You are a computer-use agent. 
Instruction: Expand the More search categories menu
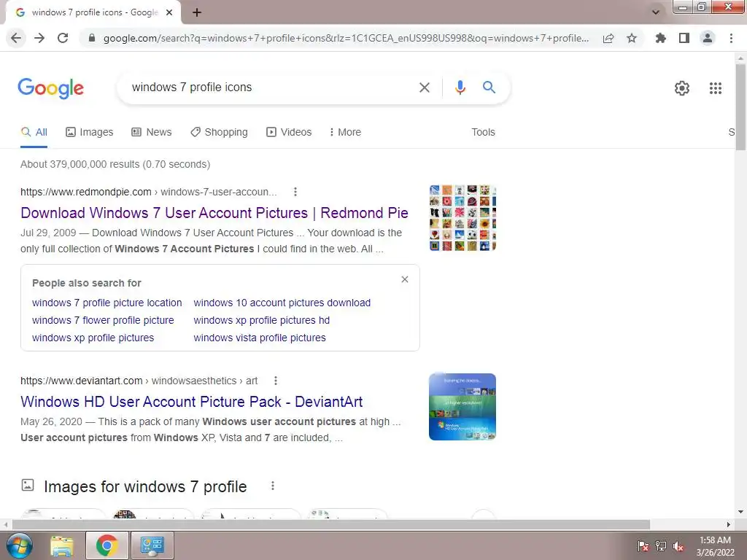point(345,132)
